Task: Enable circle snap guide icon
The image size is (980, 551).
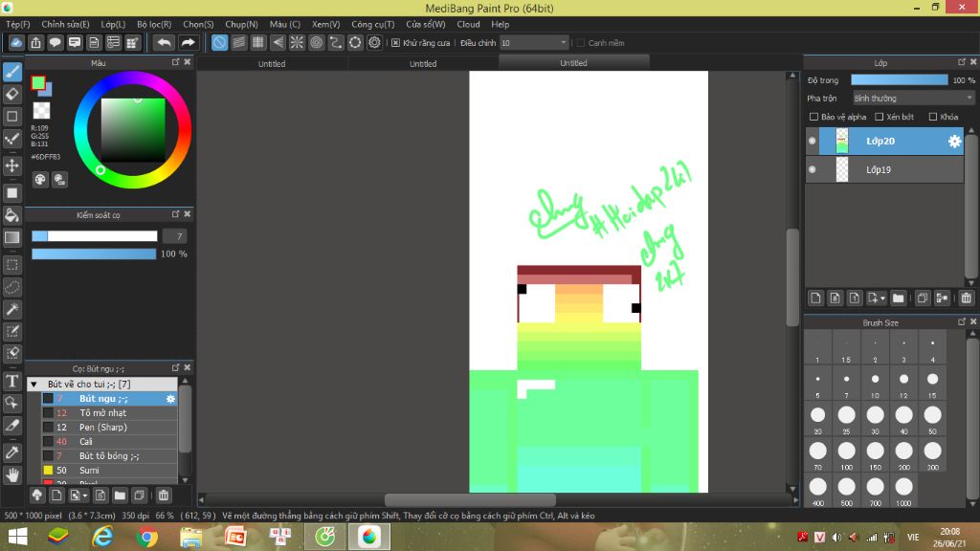Action: pos(316,42)
